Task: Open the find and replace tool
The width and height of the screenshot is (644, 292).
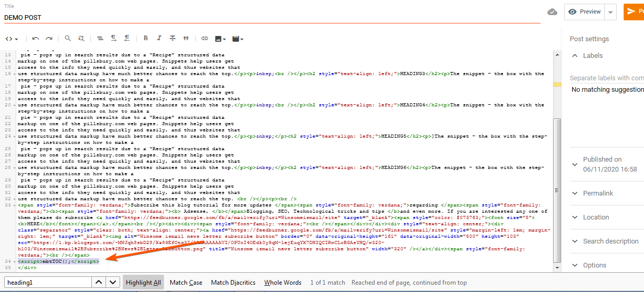Action: (x=81, y=39)
